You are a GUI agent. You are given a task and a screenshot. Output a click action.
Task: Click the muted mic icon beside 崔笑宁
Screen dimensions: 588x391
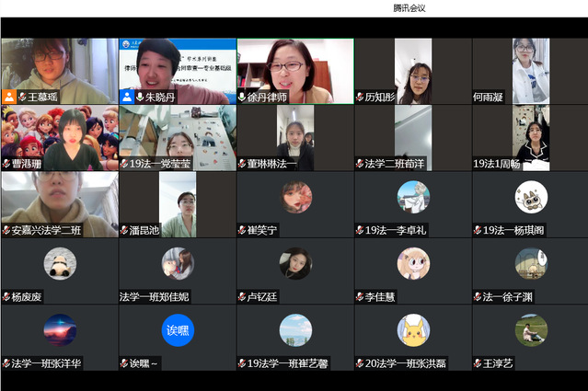[x=242, y=230]
